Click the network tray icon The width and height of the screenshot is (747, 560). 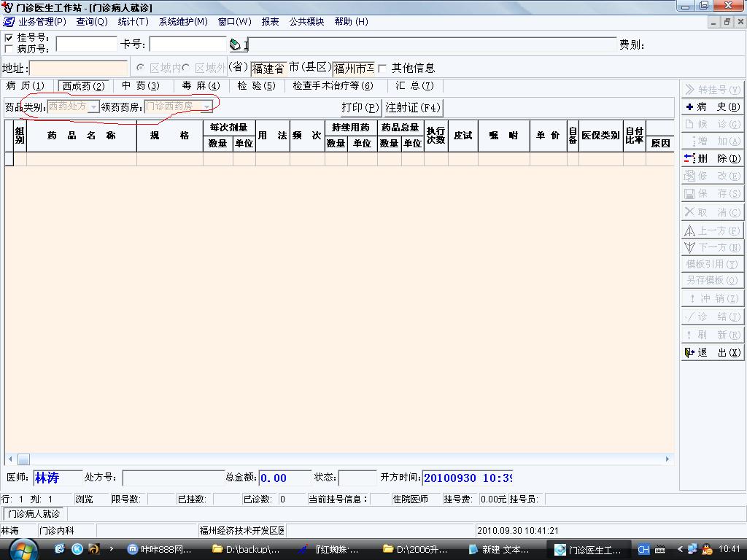(x=693, y=549)
